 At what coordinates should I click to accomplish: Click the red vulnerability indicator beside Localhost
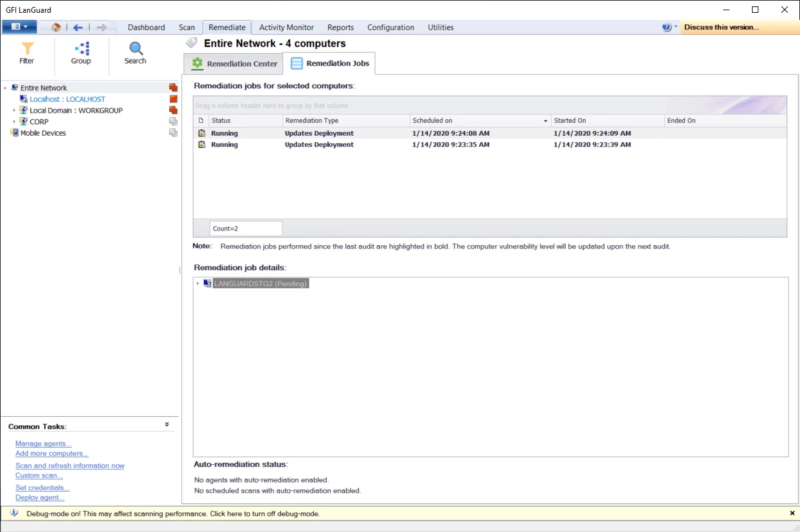[173, 99]
